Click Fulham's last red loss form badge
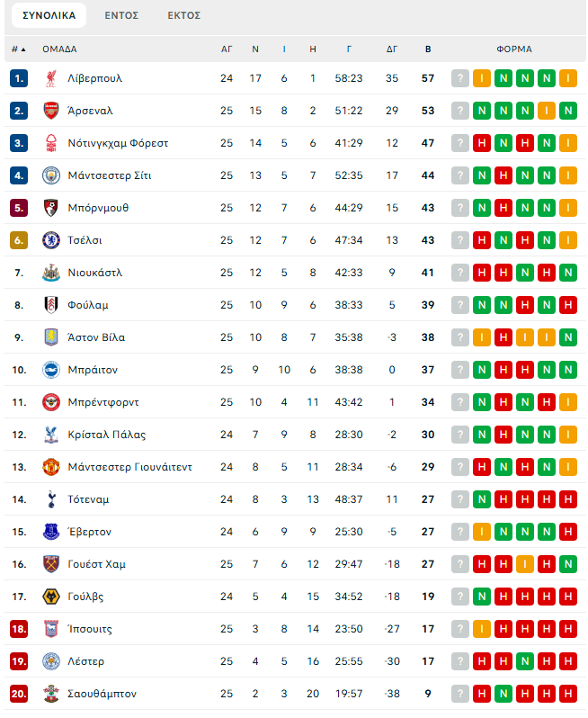 (x=566, y=305)
